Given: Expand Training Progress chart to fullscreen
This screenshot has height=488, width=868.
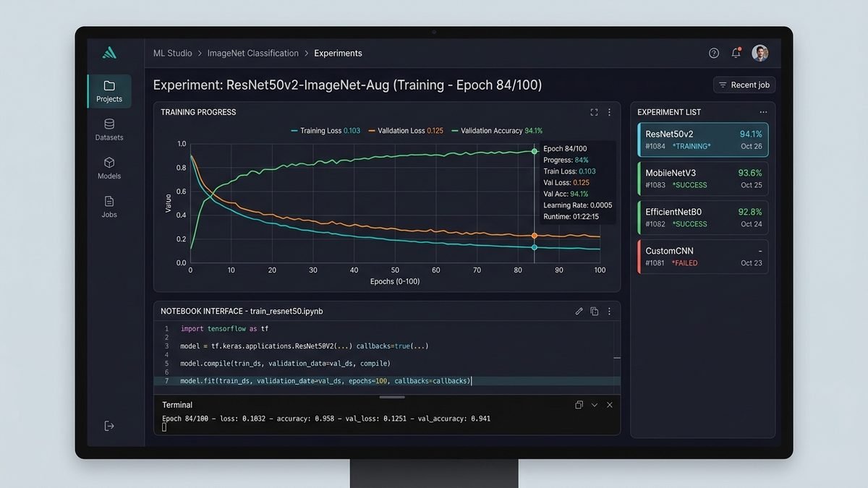Looking at the screenshot, I should (594, 112).
